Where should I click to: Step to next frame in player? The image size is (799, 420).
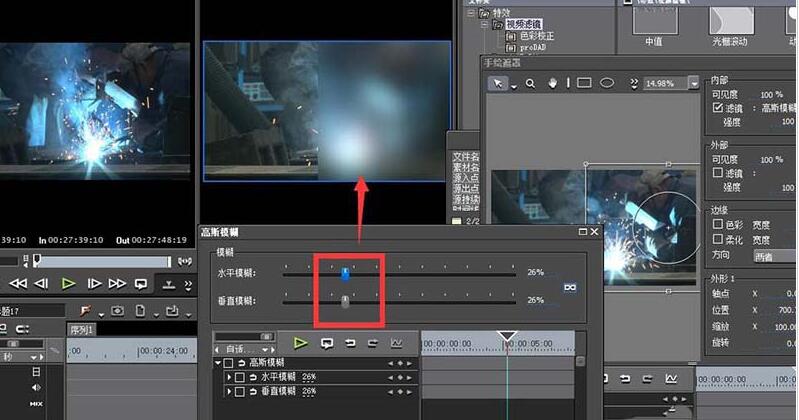click(x=94, y=283)
